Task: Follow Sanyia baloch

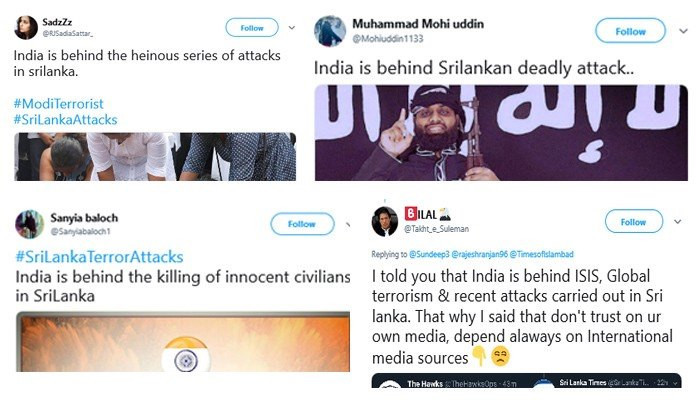Action: coord(302,224)
